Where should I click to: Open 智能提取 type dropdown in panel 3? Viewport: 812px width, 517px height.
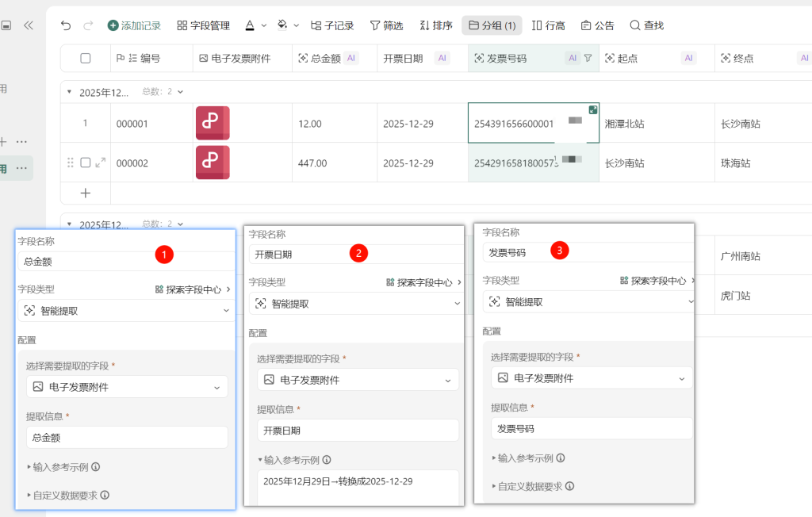pos(588,301)
